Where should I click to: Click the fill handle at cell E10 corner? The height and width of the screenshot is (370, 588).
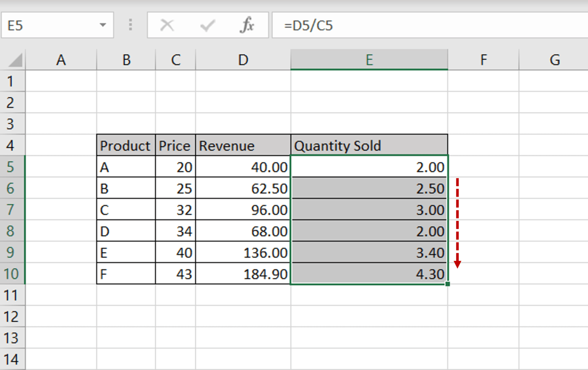(448, 284)
